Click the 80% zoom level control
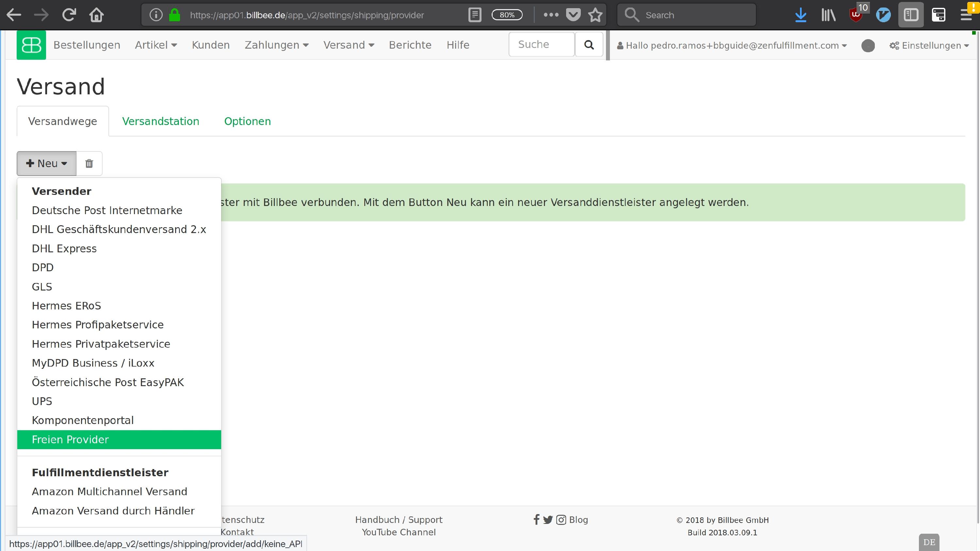The image size is (980, 551). tap(507, 14)
